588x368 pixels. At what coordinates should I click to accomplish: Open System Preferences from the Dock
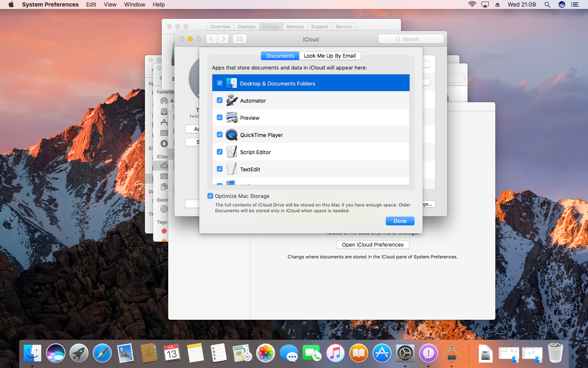click(x=405, y=353)
